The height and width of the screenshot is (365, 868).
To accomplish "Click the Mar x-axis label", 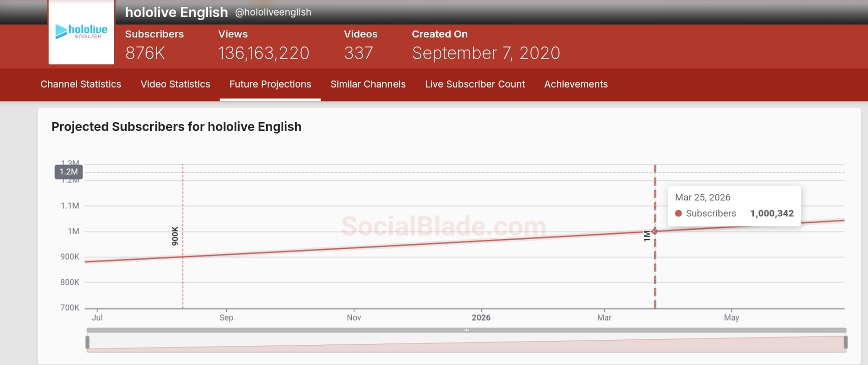I will tap(604, 317).
